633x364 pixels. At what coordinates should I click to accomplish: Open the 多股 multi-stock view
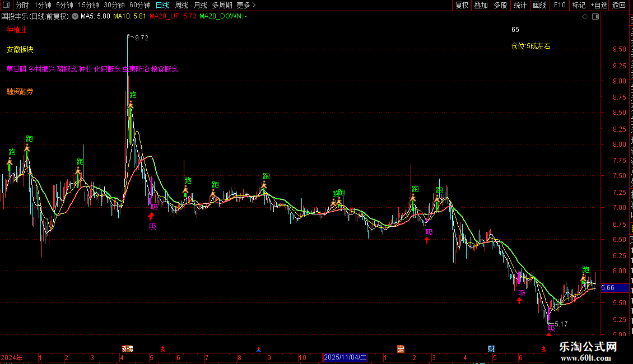click(500, 5)
